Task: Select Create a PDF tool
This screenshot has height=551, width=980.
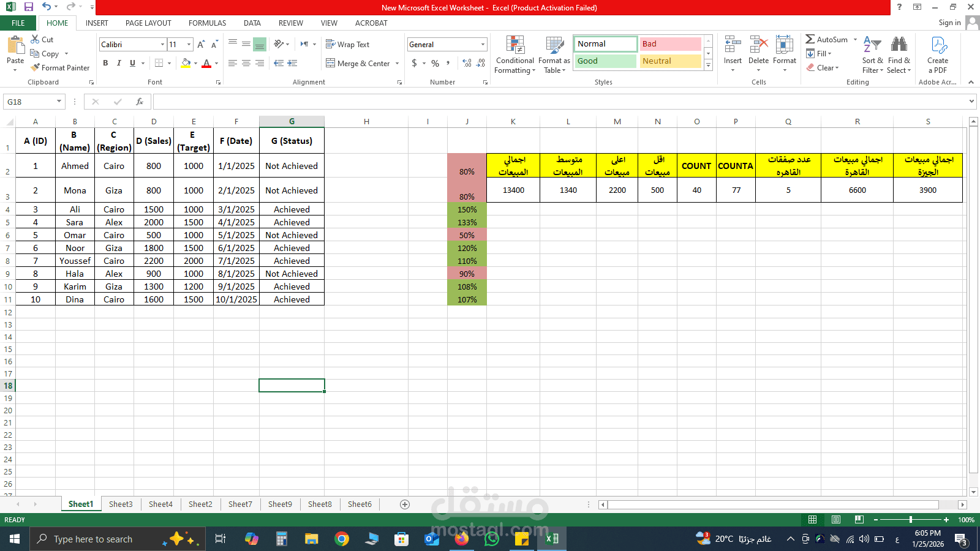Action: tap(938, 54)
